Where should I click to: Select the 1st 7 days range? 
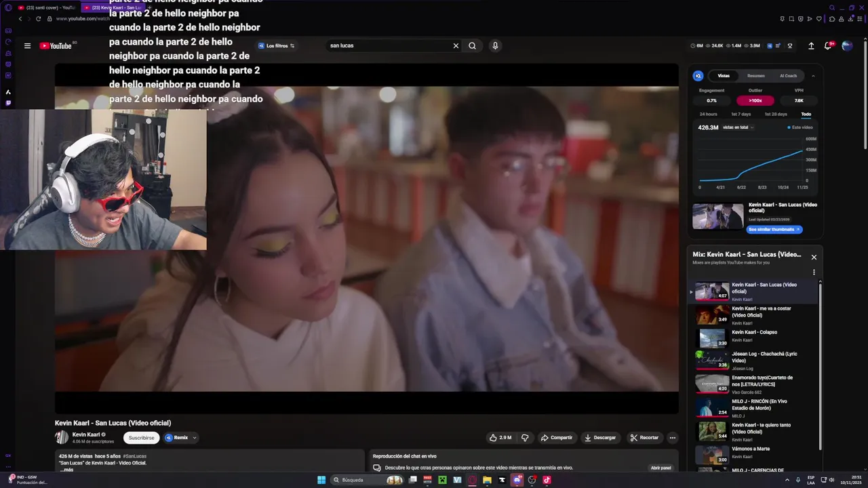[x=741, y=114]
